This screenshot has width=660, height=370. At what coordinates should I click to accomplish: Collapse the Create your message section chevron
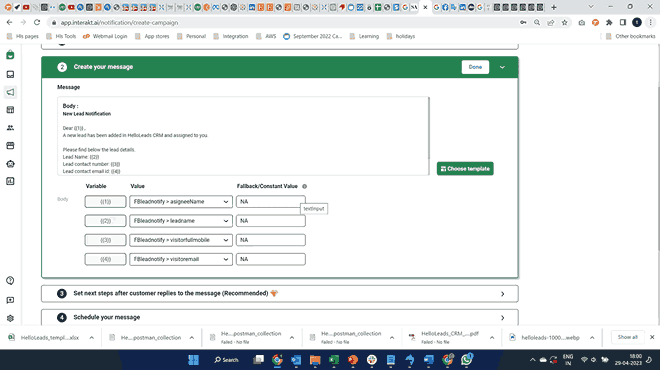coord(502,67)
